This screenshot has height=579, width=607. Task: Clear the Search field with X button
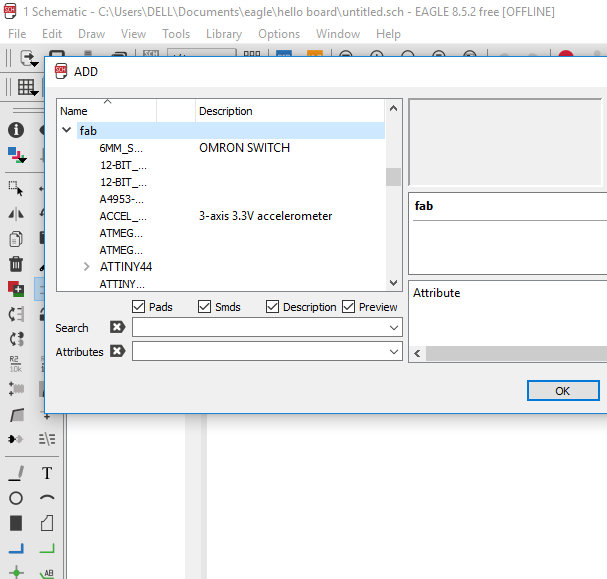(x=117, y=327)
